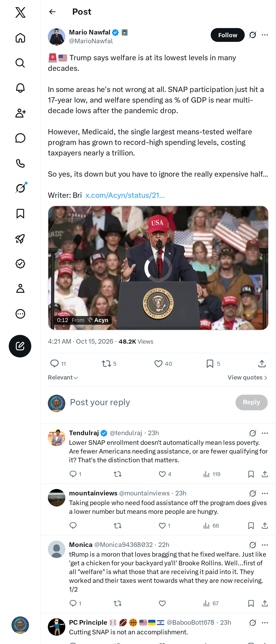
Task: Go back with the arrow icon
Action: click(x=52, y=12)
